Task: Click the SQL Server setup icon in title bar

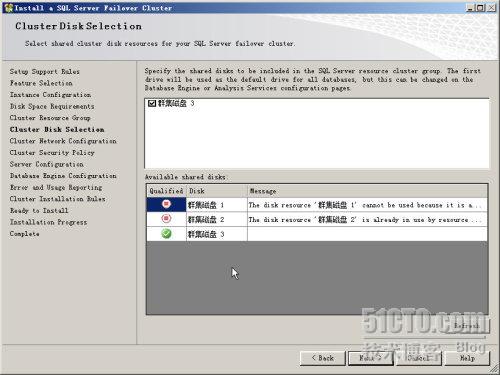Action: click(9, 8)
